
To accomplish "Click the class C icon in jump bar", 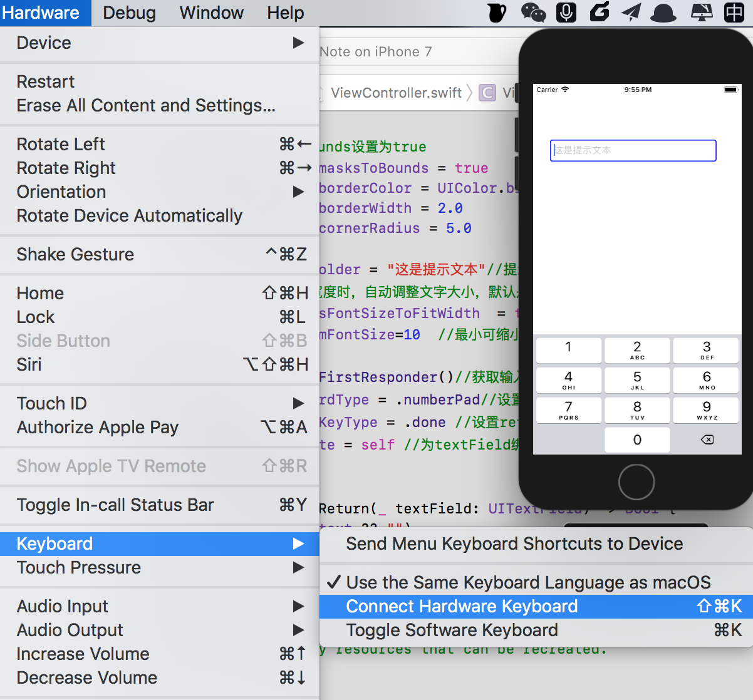I will 487,93.
